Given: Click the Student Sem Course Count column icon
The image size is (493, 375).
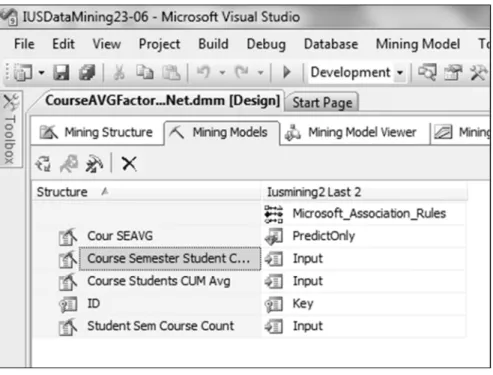Looking at the screenshot, I should [68, 327].
